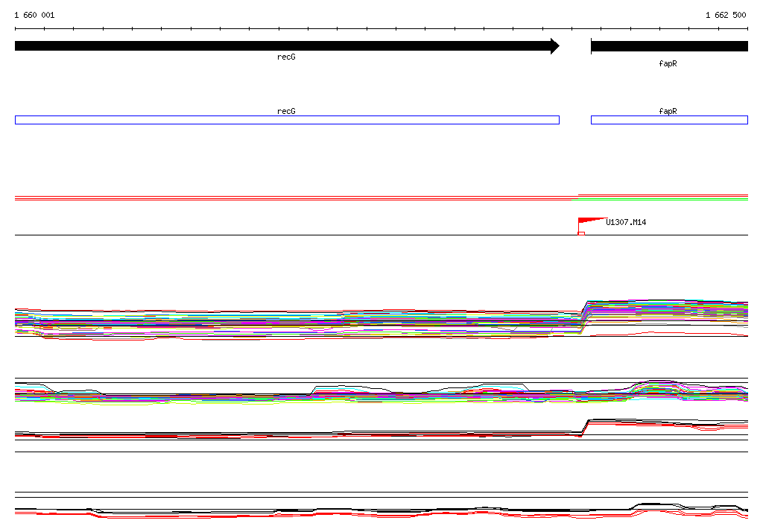Click the end coordinate 1 662 500
Image resolution: width=763 pixels, height=532 pixels.
click(726, 15)
